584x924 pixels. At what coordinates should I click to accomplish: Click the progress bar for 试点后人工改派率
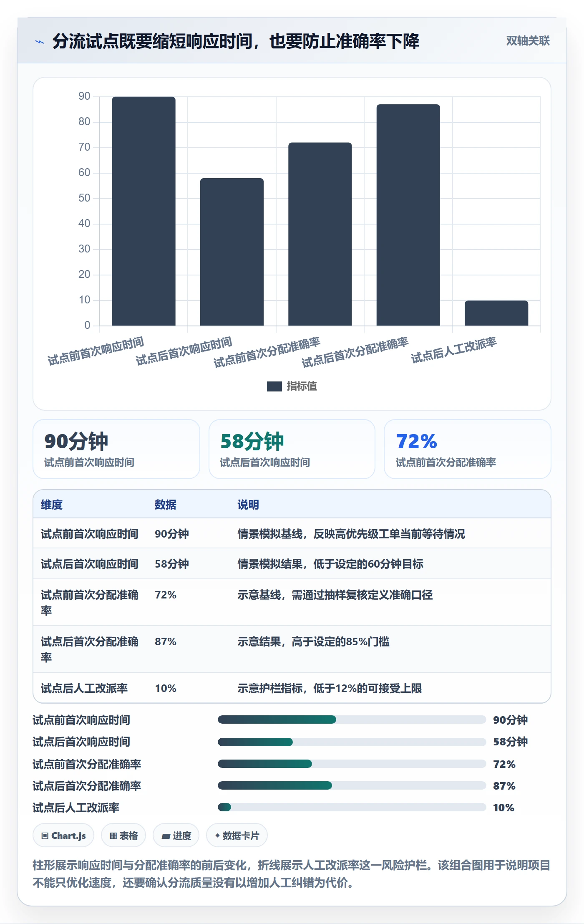[352, 807]
